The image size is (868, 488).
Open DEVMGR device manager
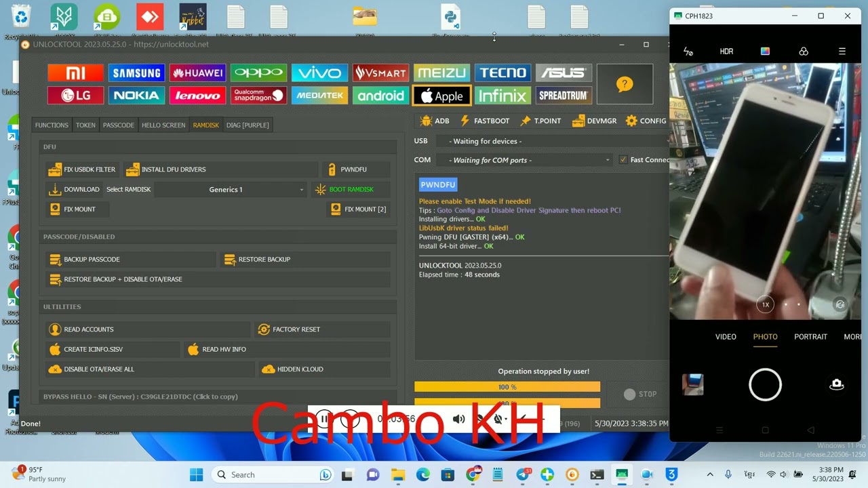(x=594, y=121)
